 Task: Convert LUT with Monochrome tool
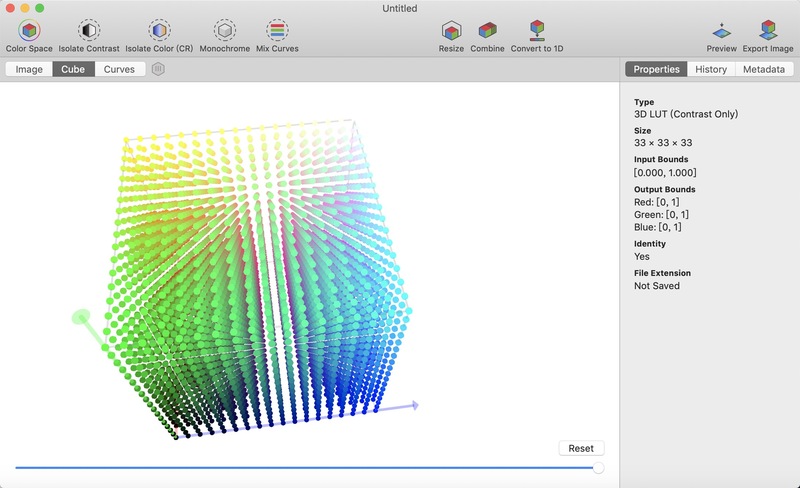[224, 37]
